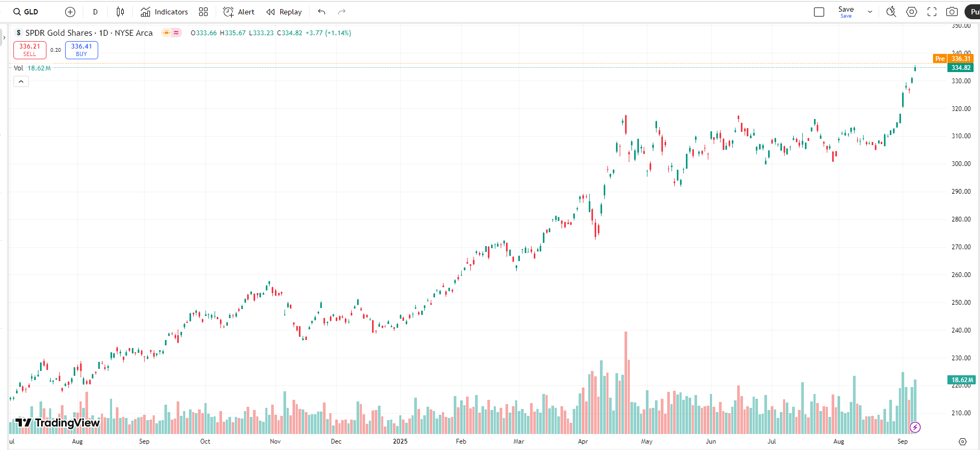The height and width of the screenshot is (450, 980).
Task: Undo the last chart action
Action: point(321,12)
